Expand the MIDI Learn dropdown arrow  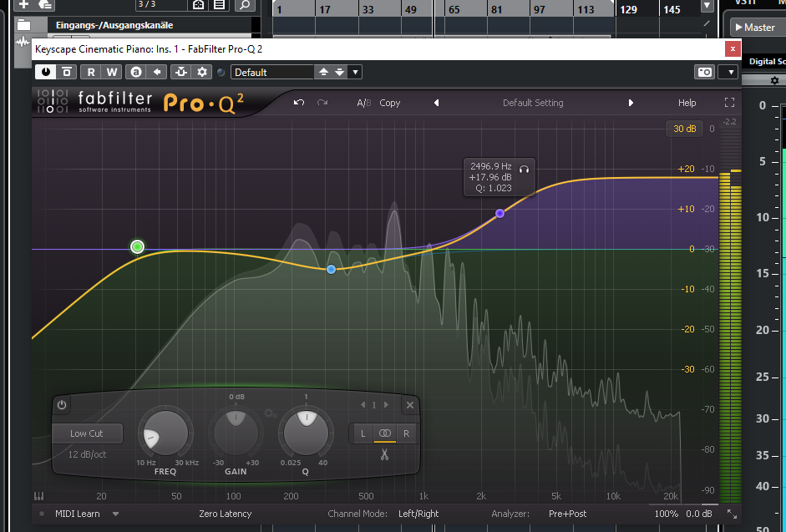pos(116,514)
